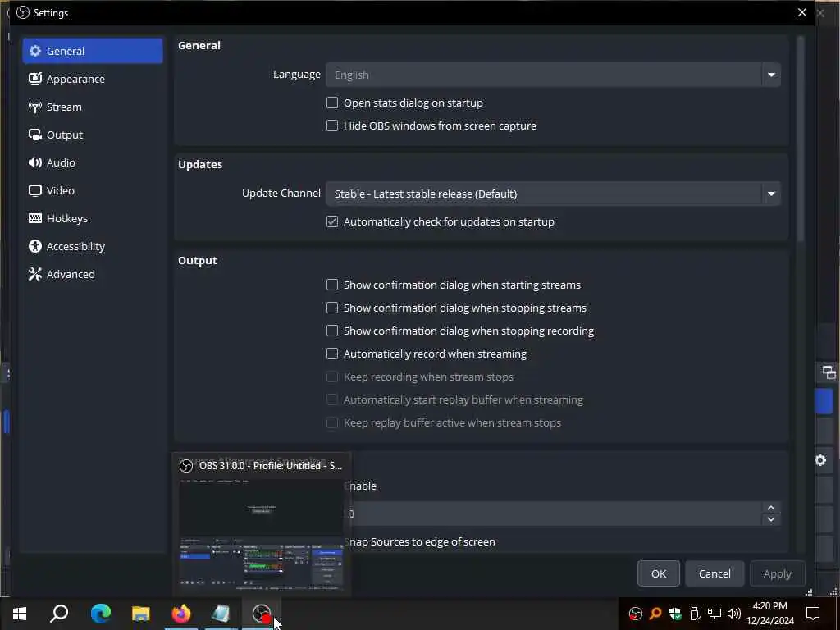Image resolution: width=840 pixels, height=630 pixels.
Task: Enable Automatically record when streaming
Action: 332,354
